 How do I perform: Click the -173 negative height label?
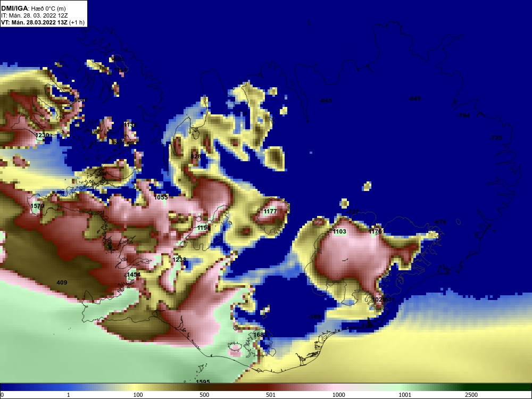pos(105,196)
